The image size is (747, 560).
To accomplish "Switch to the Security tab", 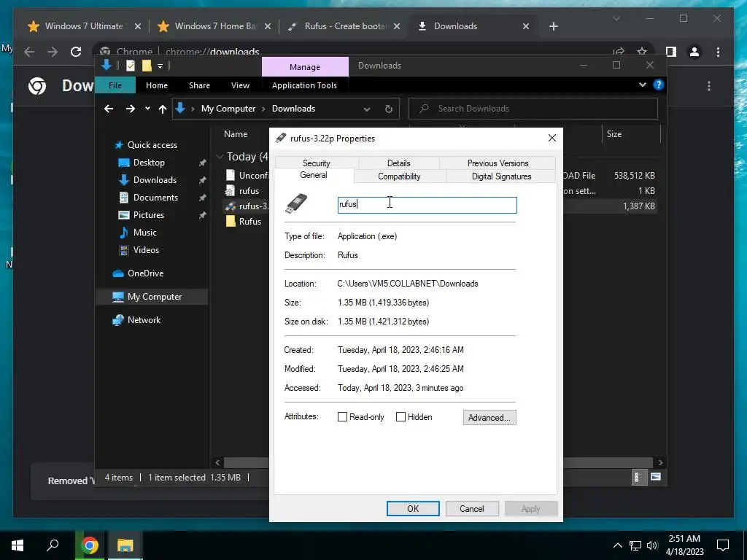I will pos(317,163).
